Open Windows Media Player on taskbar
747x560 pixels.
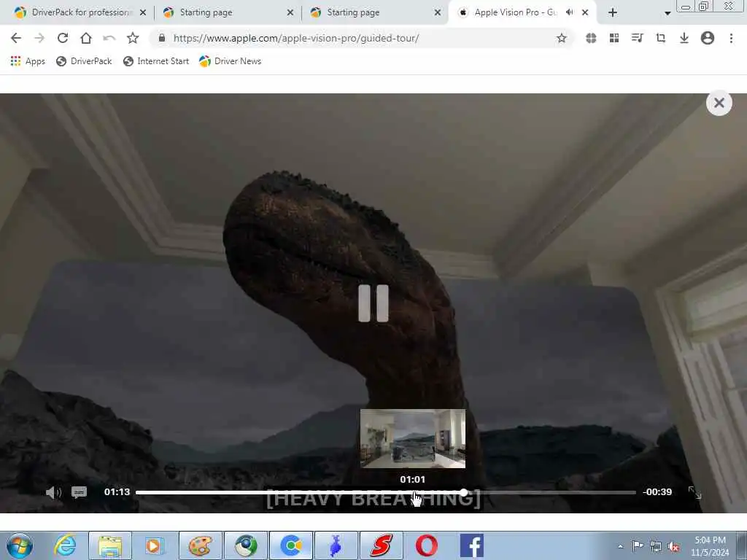155,545
